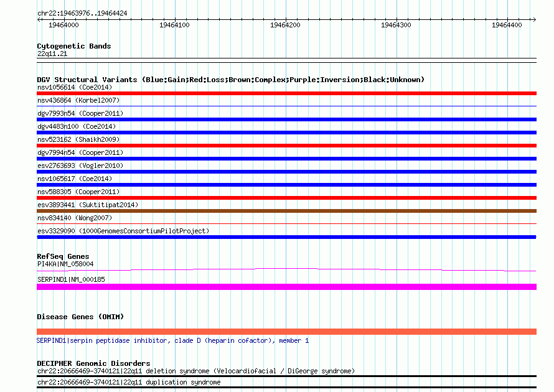The height and width of the screenshot is (392, 554).
Task: Click the orange OMIM disease gene bar
Action: pyautogui.click(x=286, y=332)
